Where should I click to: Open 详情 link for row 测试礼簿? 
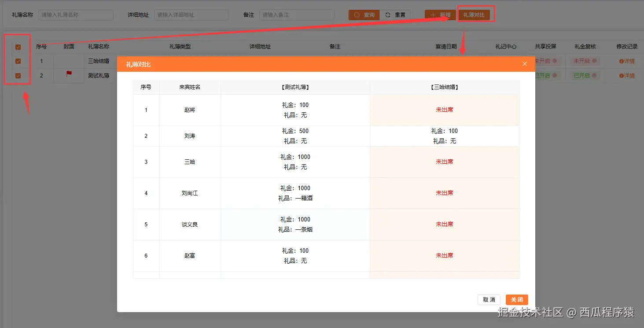627,76
